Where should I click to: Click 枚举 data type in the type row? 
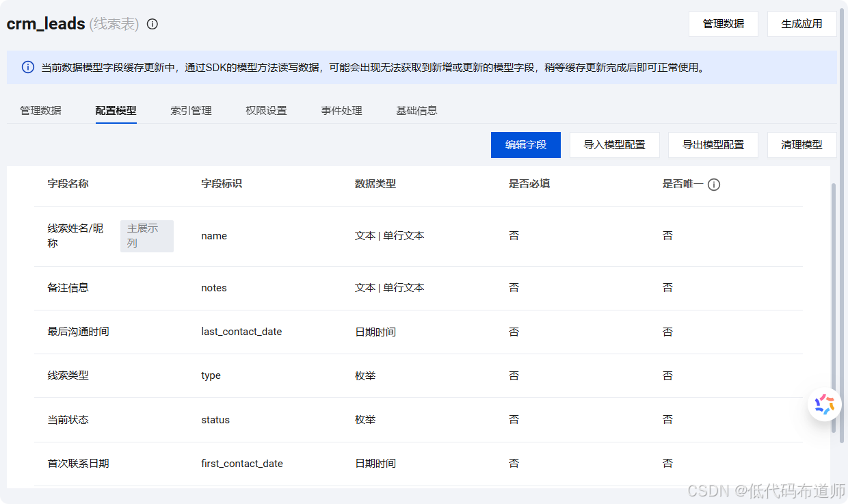click(x=365, y=375)
